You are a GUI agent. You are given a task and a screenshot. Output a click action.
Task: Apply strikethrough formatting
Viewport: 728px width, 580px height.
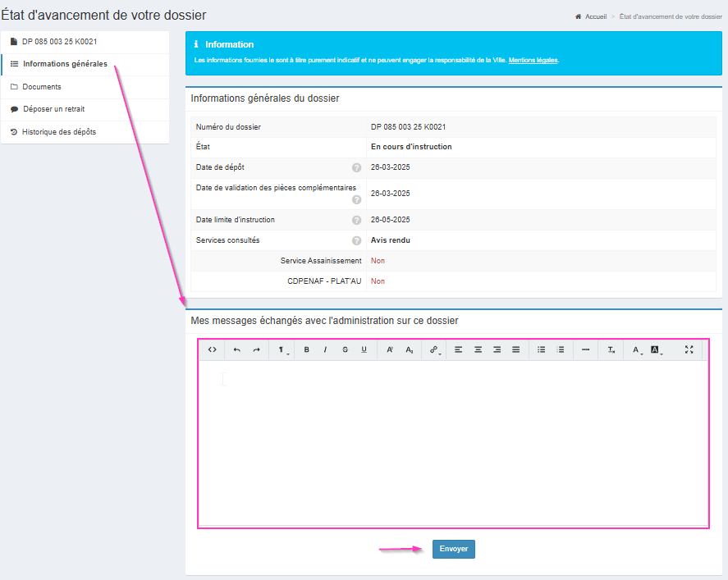click(345, 349)
